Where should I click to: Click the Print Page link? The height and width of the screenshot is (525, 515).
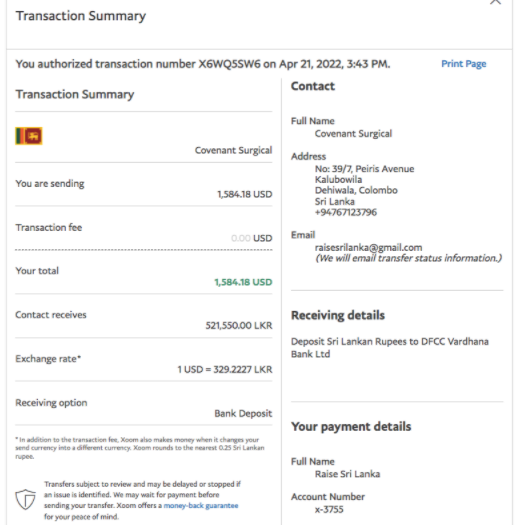point(463,64)
